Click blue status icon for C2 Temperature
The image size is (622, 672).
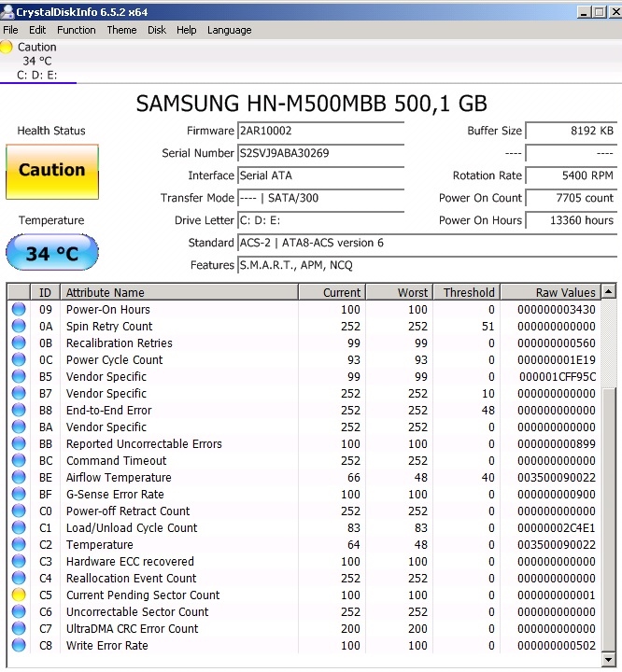pos(19,544)
